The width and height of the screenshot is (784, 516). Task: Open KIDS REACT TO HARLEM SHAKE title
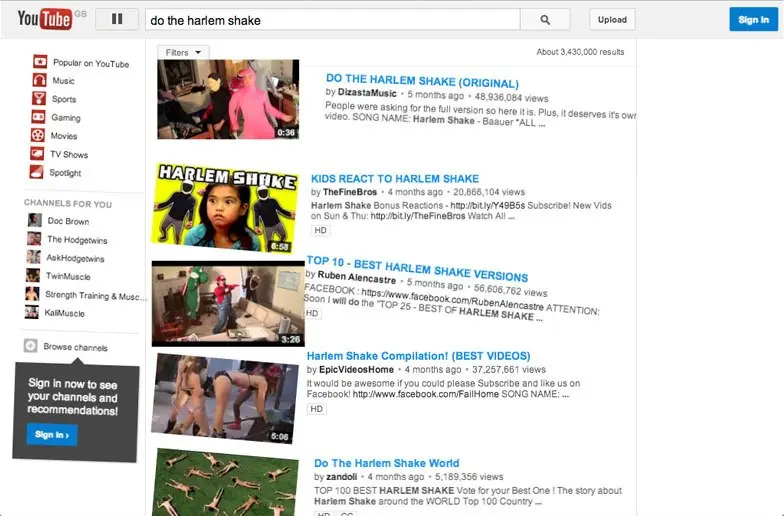[x=395, y=178]
